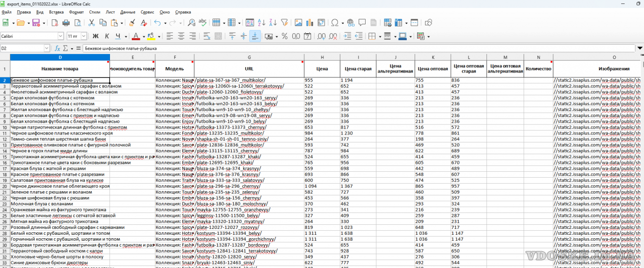Click the Save document icon
Screen dimensions: 644x268
pyautogui.click(x=36, y=23)
